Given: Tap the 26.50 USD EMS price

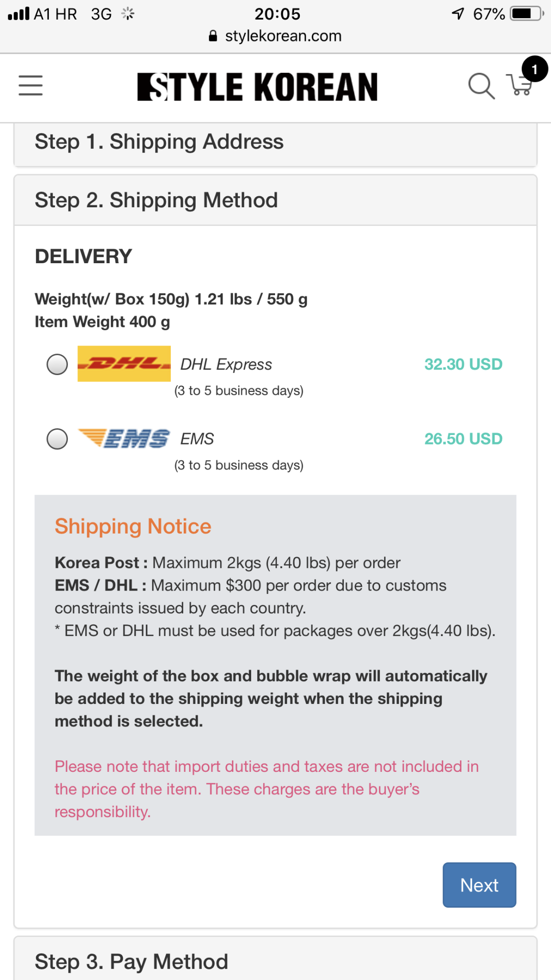Looking at the screenshot, I should [463, 439].
